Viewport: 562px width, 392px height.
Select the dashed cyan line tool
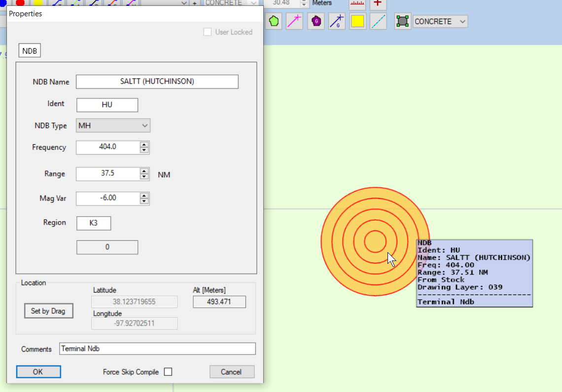pos(378,21)
